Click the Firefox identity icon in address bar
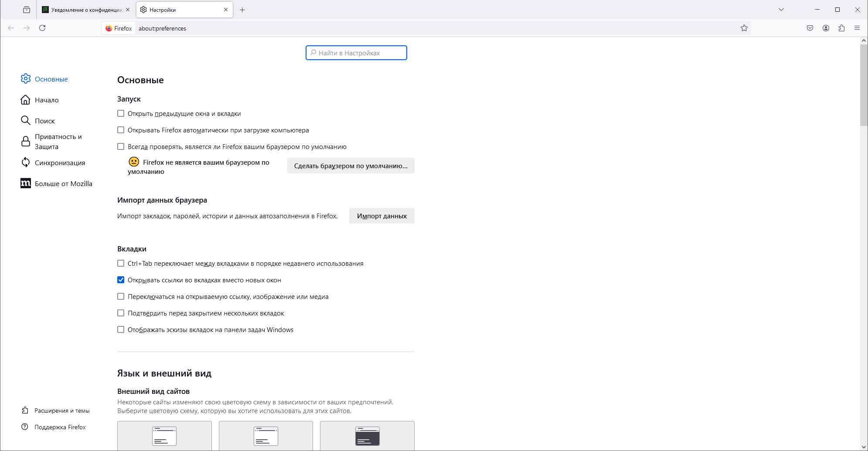The width and height of the screenshot is (868, 451). tap(118, 28)
